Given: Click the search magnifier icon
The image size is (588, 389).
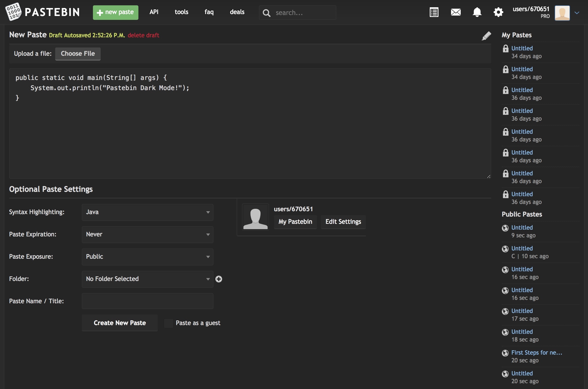Looking at the screenshot, I should [x=266, y=13].
